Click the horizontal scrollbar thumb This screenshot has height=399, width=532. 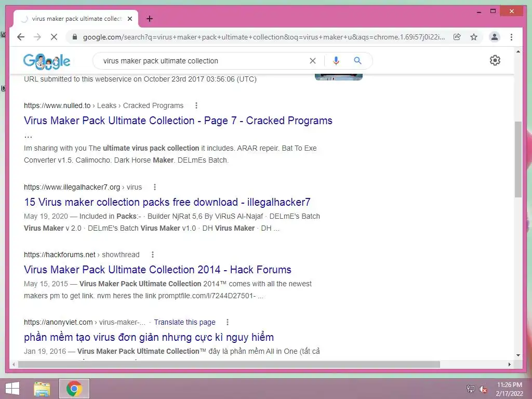click(x=229, y=364)
